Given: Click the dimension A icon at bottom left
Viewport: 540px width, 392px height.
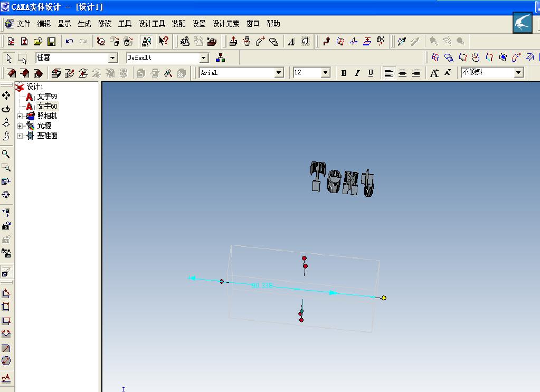Looking at the screenshot, I should pos(6,378).
